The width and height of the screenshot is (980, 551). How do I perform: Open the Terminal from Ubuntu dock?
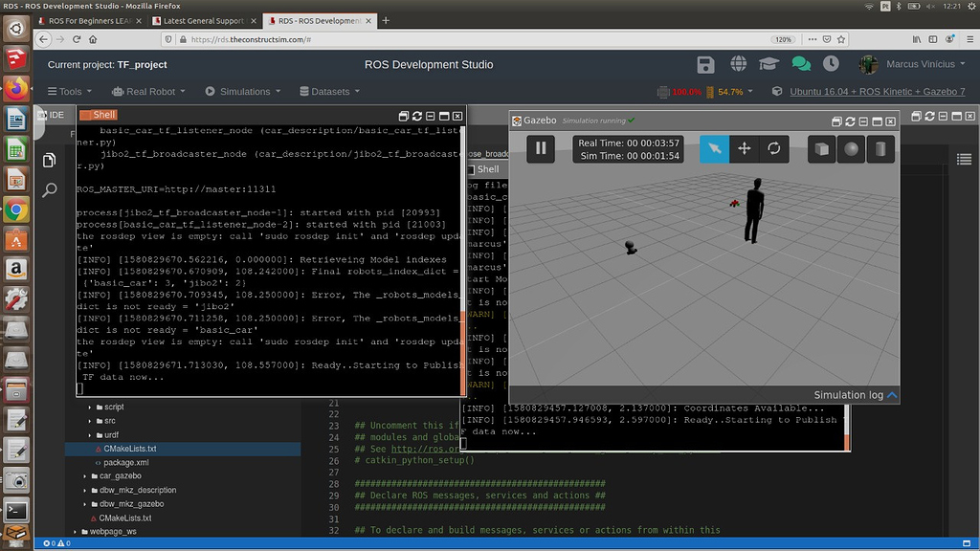click(16, 511)
